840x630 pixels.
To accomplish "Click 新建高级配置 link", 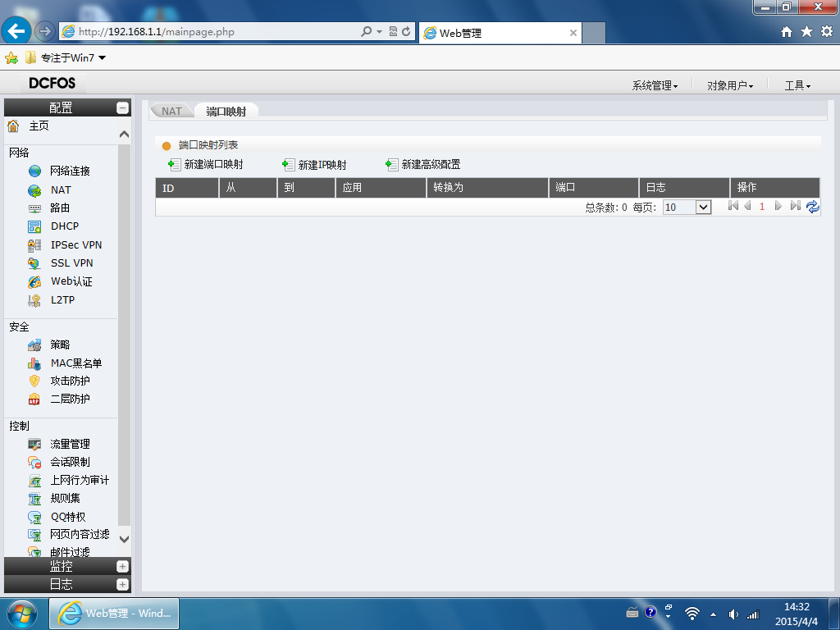I will tap(423, 165).
